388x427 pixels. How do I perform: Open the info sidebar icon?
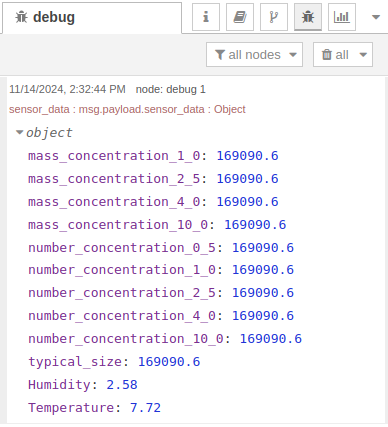point(206,17)
